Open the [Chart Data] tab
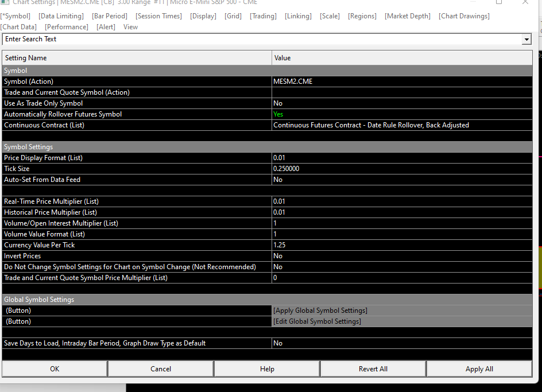Viewport: 542px width, 392px height. point(19,27)
